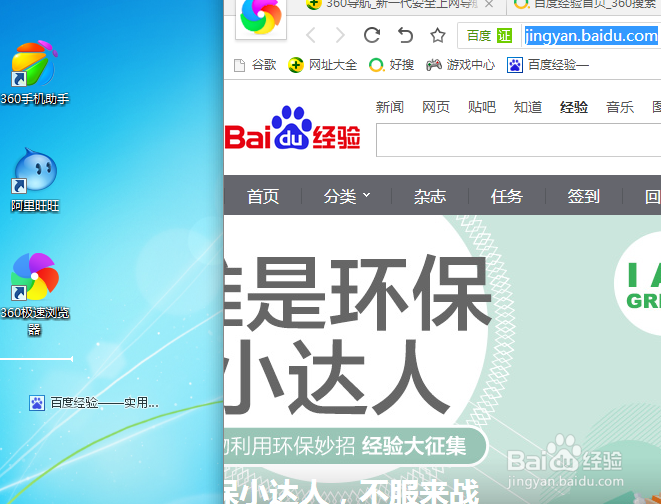Reload the page with the refresh icon
Image resolution: width=661 pixels, height=504 pixels.
point(372,35)
